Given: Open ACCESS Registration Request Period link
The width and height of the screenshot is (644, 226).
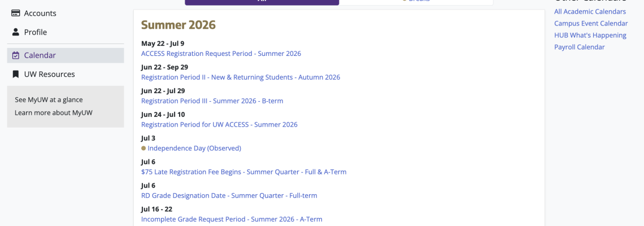Looking at the screenshot, I should click(x=221, y=54).
